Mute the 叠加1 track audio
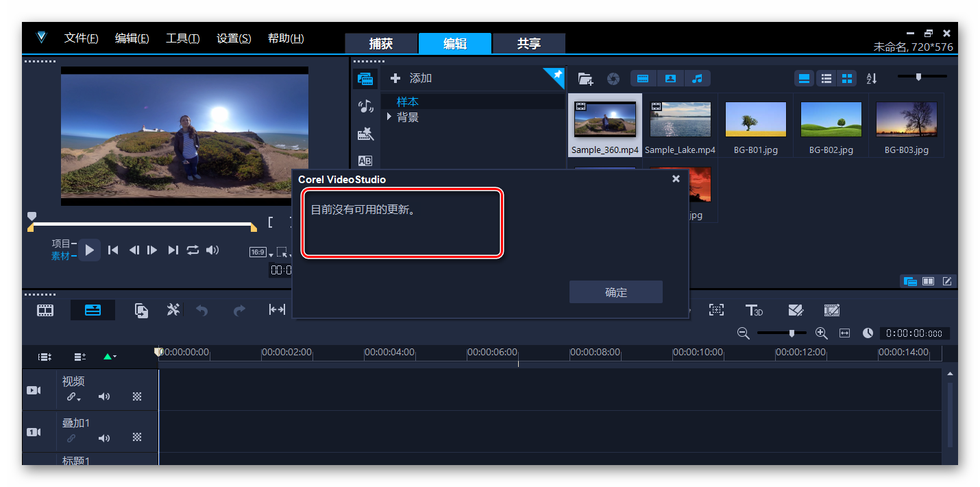 click(x=104, y=438)
